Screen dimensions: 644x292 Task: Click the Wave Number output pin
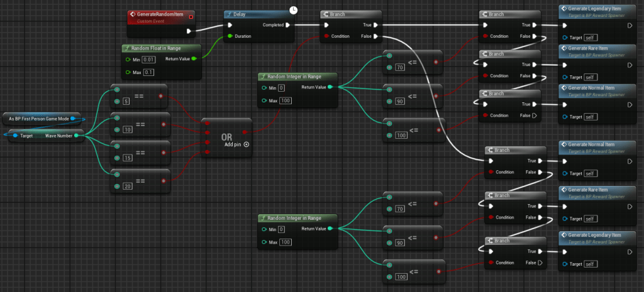(76, 135)
